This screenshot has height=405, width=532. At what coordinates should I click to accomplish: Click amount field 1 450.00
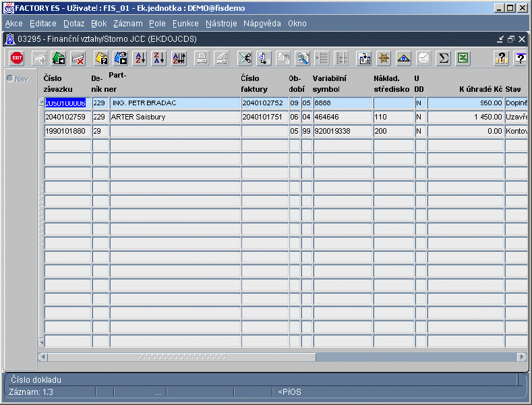(x=465, y=117)
